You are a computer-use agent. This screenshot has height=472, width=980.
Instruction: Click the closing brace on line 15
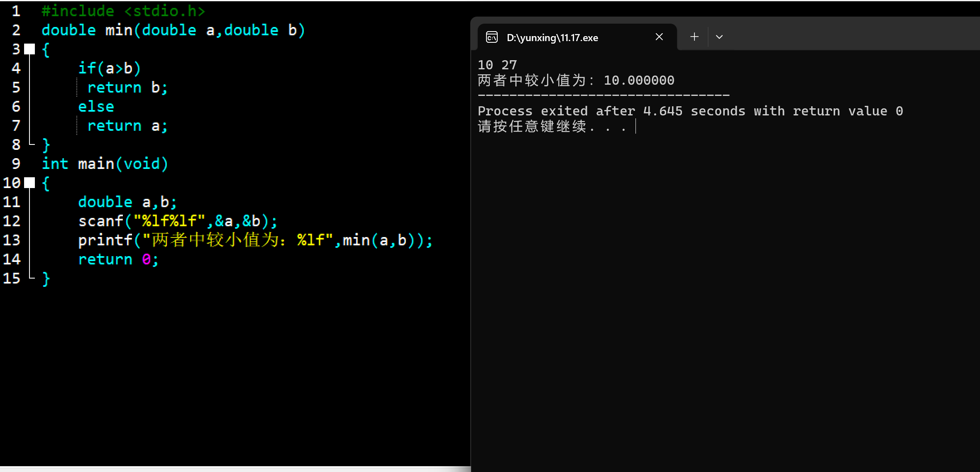tap(46, 279)
